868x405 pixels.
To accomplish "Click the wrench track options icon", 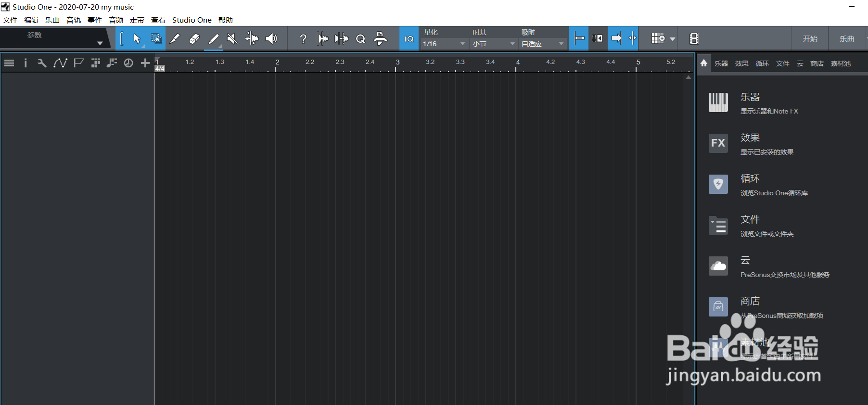I will point(42,63).
